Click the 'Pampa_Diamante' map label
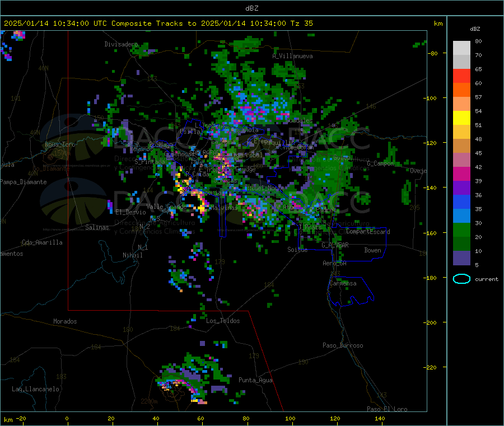This screenshot has width=504, height=426. pyautogui.click(x=23, y=182)
